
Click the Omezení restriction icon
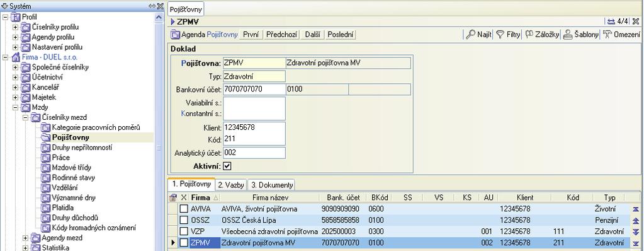click(607, 35)
